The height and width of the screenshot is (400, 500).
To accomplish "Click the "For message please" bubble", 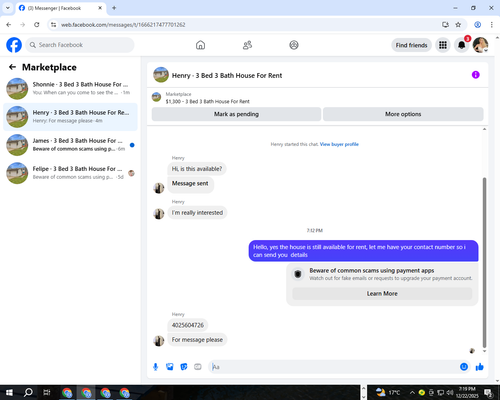I will click(x=197, y=340).
